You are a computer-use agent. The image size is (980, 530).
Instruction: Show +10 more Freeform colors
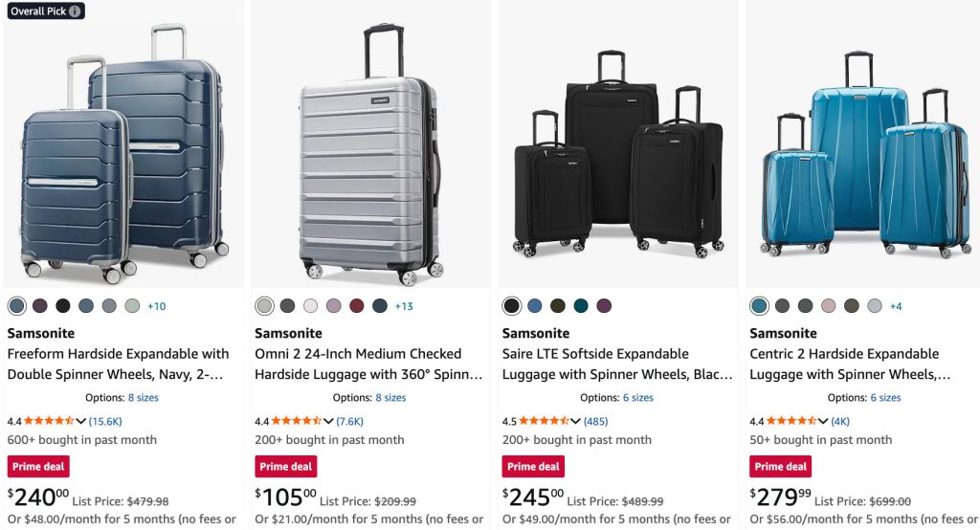[x=156, y=306]
